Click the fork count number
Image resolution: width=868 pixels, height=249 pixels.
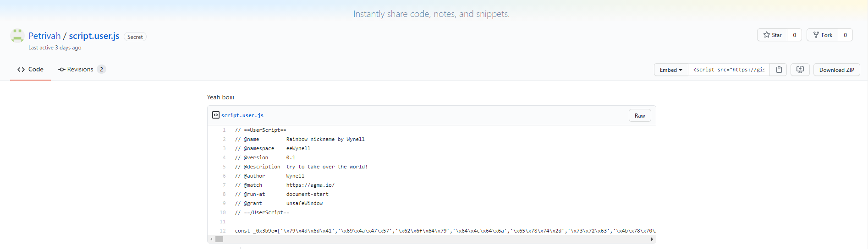coord(846,35)
